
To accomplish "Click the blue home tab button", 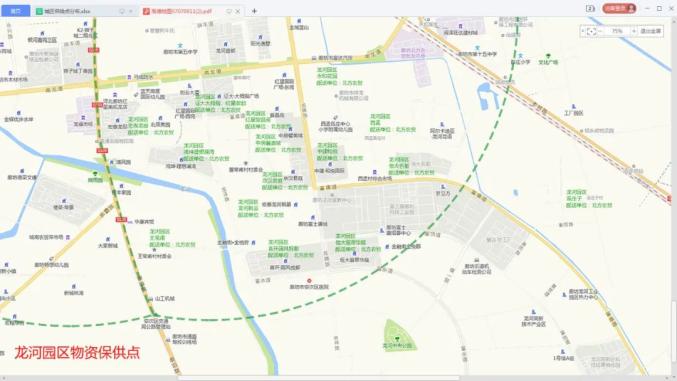I will (15, 11).
